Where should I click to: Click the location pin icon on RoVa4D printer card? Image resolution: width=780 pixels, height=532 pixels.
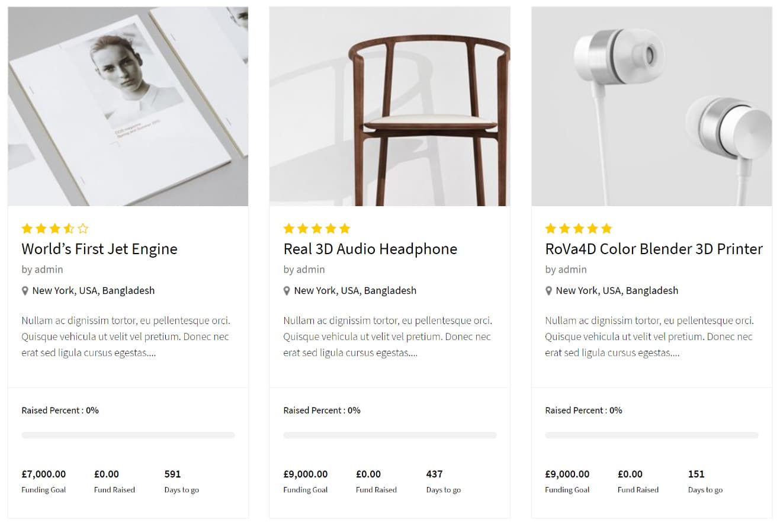click(548, 290)
